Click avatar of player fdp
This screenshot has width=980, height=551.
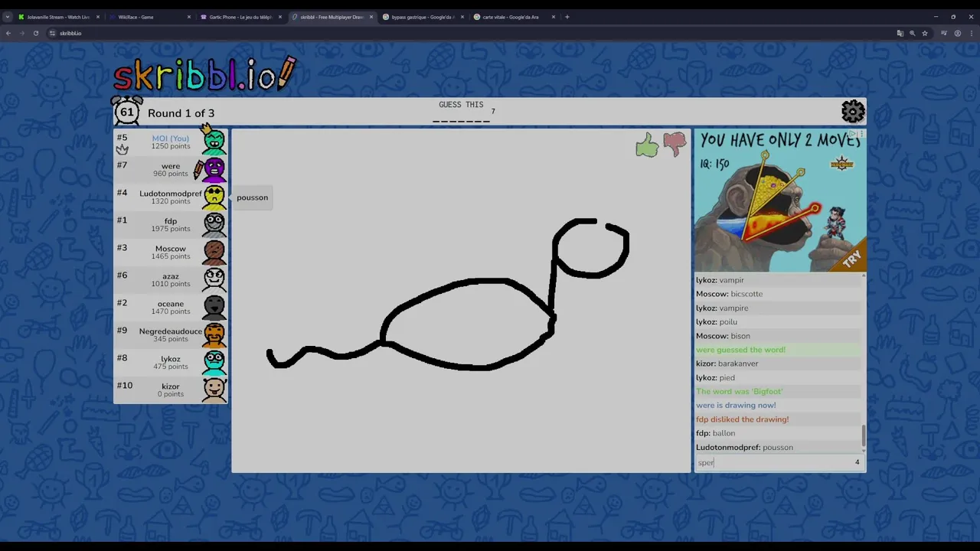[214, 223]
